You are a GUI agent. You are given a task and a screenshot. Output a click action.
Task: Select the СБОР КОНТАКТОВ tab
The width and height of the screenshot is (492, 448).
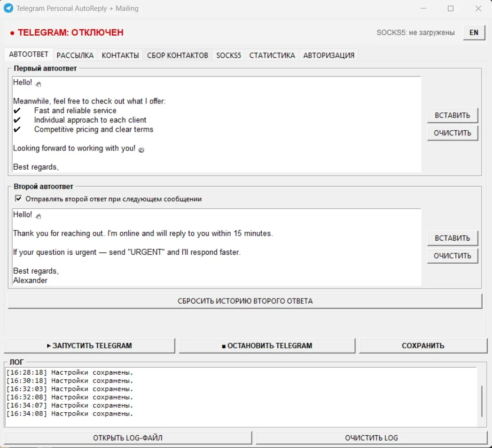pos(177,55)
